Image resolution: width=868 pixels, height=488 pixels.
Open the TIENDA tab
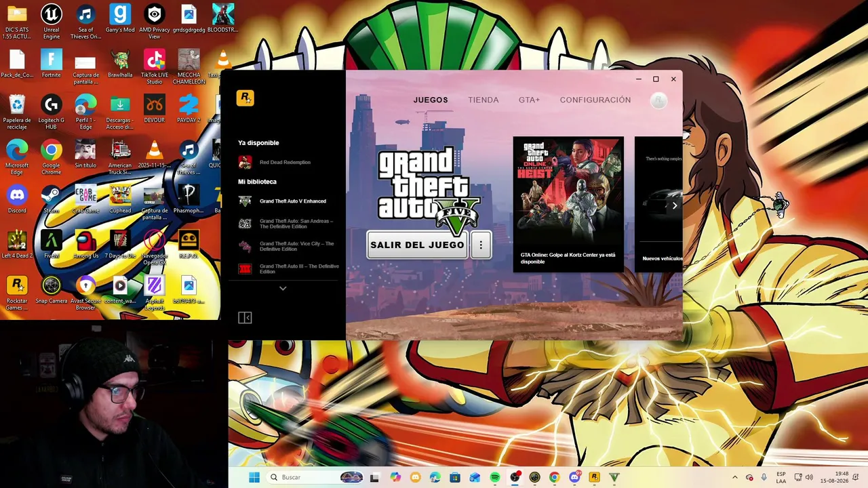click(484, 100)
